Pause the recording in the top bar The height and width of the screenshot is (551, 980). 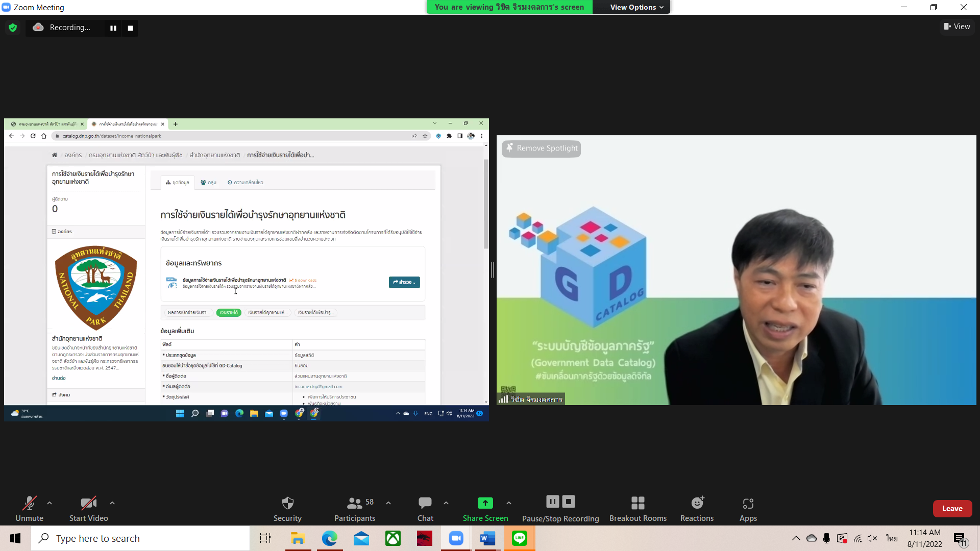pyautogui.click(x=113, y=28)
